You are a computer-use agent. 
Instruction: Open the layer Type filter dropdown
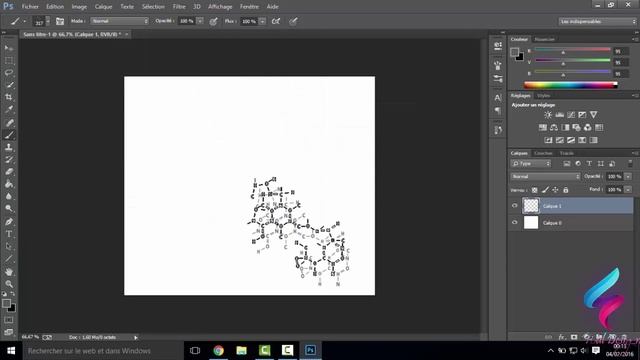[531, 164]
